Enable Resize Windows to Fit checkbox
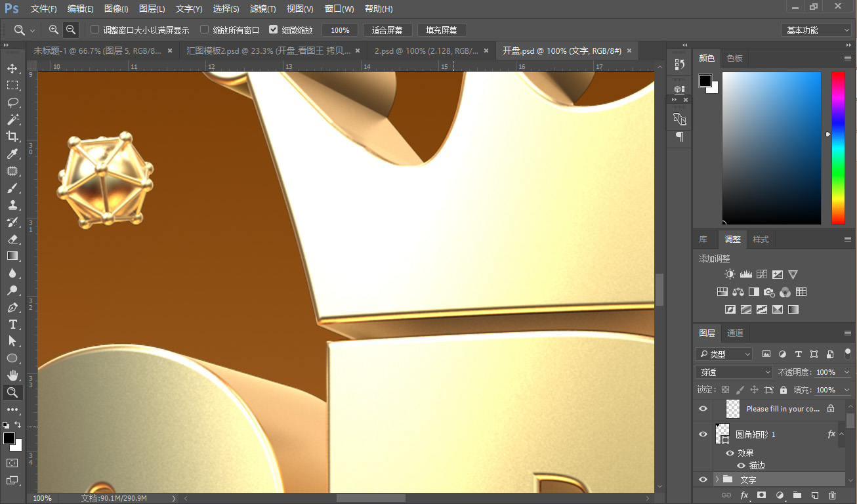The height and width of the screenshot is (504, 857). (95, 30)
